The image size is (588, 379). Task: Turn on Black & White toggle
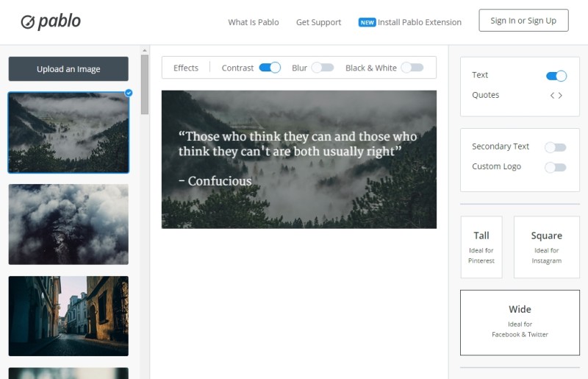pos(412,68)
